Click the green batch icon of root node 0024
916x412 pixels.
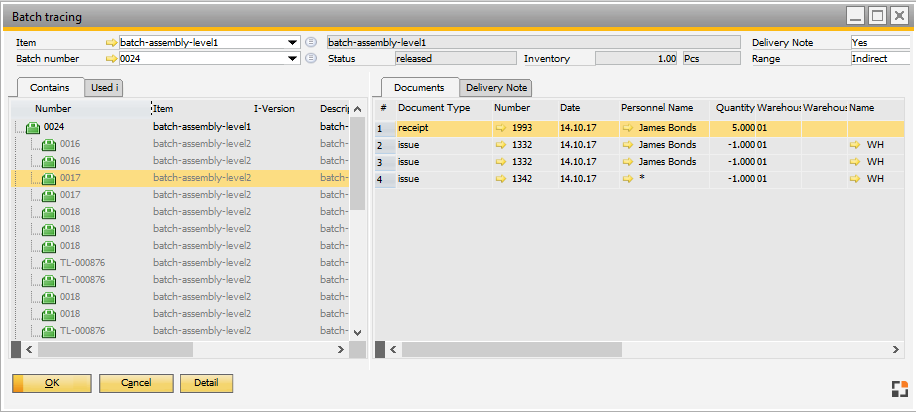point(32,128)
